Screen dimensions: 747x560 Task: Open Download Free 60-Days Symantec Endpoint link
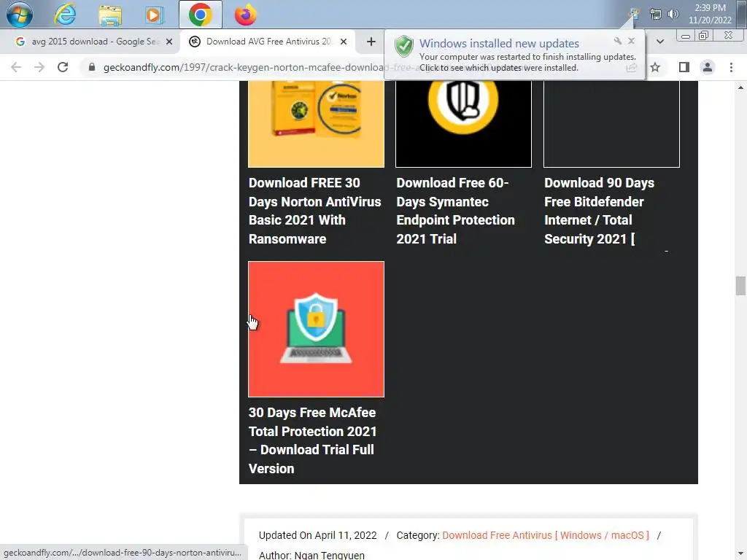coord(455,211)
